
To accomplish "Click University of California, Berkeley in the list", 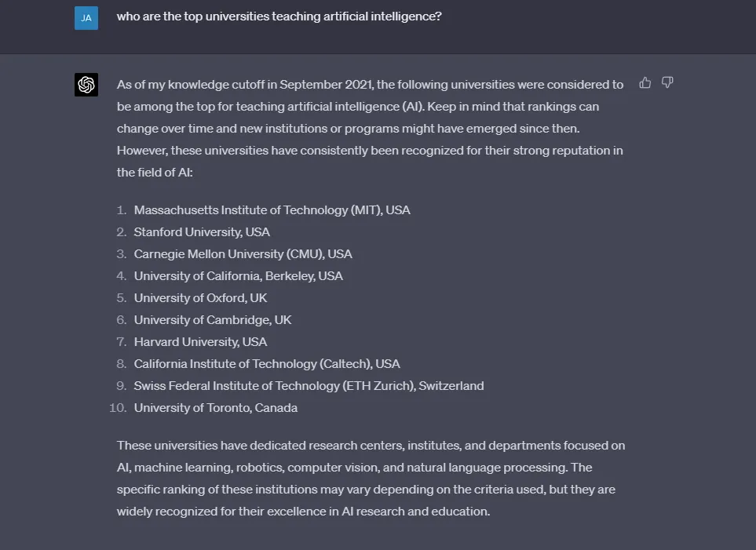I will coord(238,276).
